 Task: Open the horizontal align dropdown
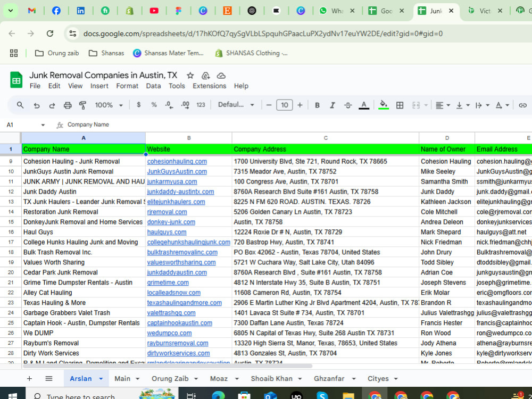pos(443,105)
